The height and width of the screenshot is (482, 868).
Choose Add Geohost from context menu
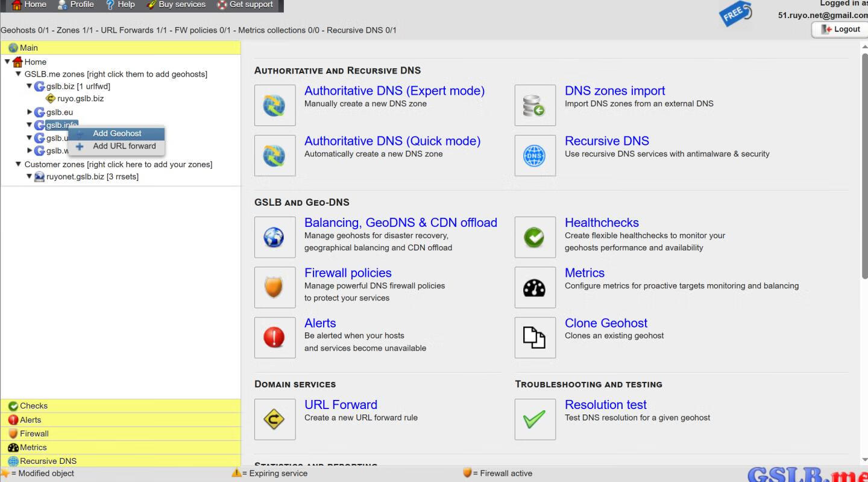point(117,133)
